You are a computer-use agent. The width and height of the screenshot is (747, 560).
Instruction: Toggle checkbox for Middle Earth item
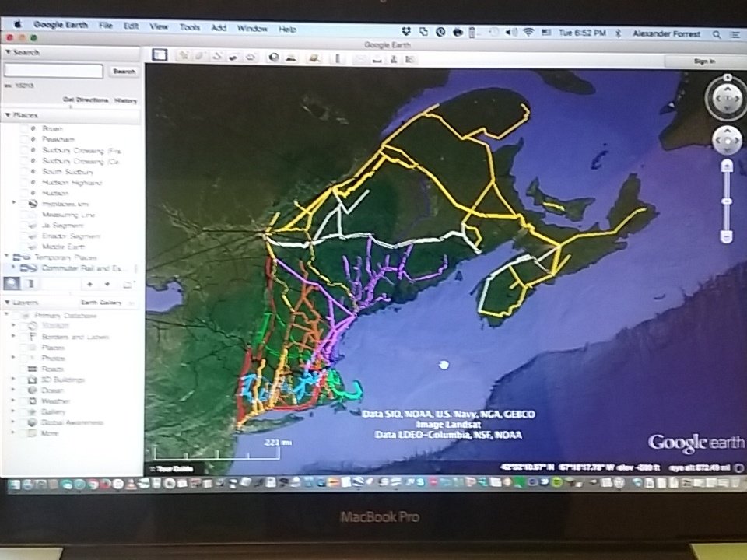24,247
